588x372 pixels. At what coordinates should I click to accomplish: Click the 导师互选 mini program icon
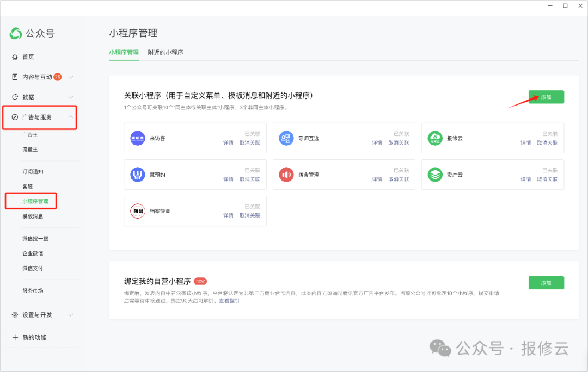286,138
